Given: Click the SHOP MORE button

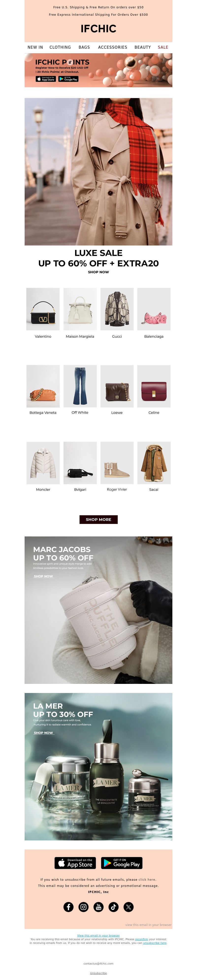Looking at the screenshot, I should [x=98, y=519].
